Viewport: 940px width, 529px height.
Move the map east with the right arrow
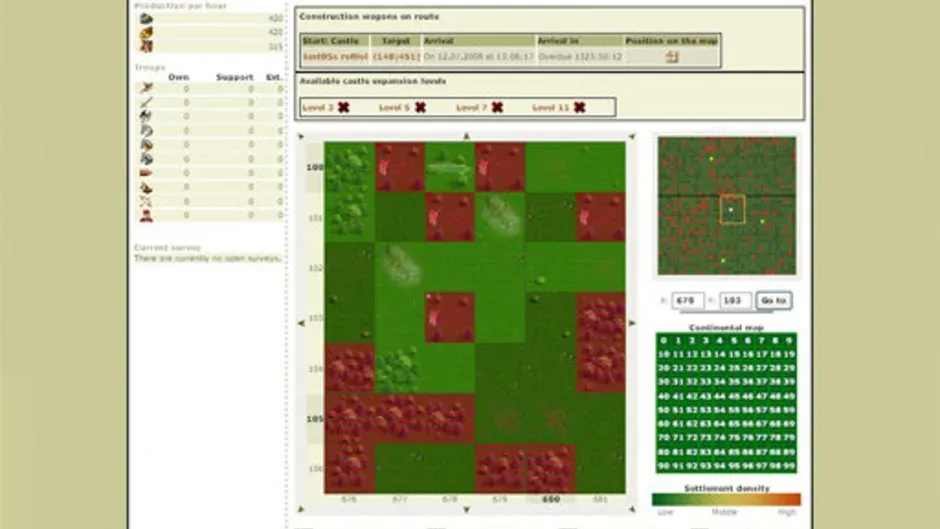(632, 323)
